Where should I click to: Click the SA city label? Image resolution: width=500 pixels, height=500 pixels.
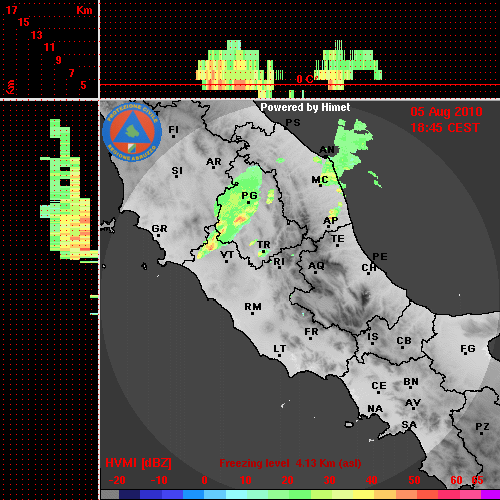(x=409, y=425)
